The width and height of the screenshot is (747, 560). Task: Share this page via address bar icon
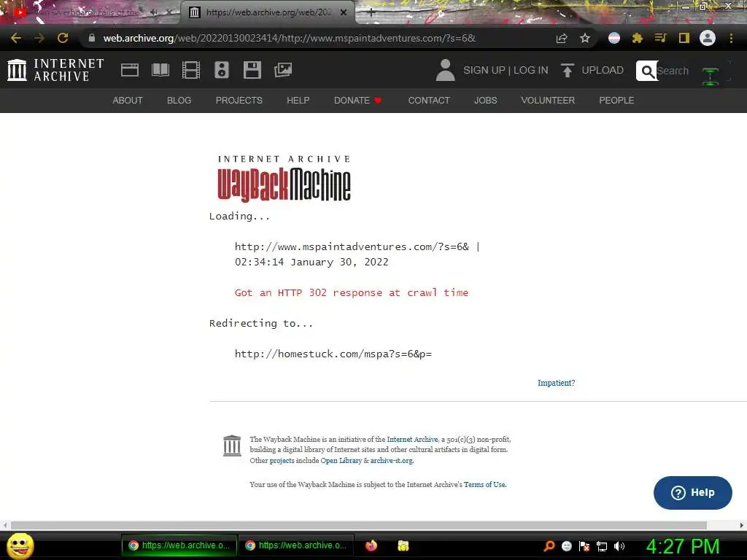(562, 38)
